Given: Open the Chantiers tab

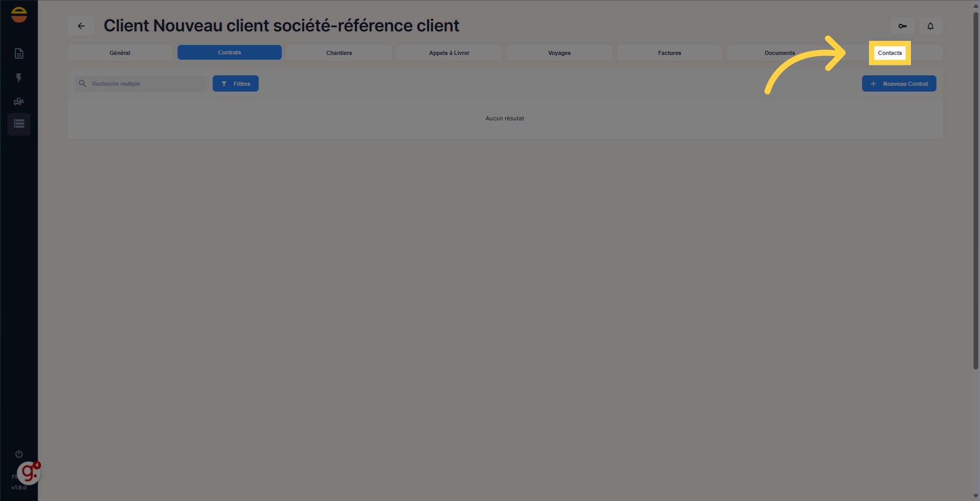Looking at the screenshot, I should point(339,53).
